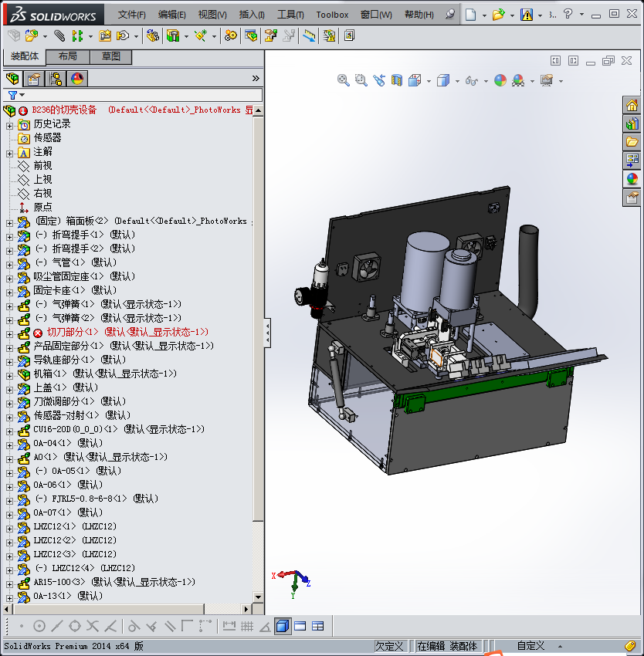Expand the AR15-100<3> tree node

coord(9,583)
